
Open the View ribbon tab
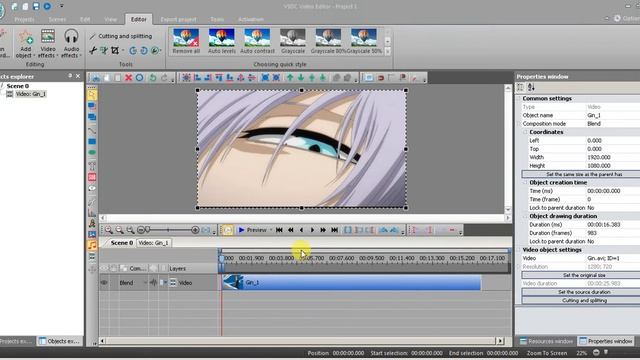(110, 19)
